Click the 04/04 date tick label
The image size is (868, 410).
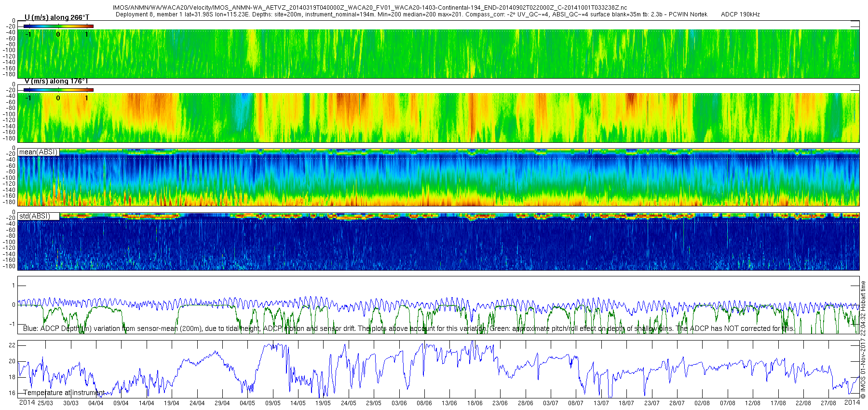pos(96,403)
